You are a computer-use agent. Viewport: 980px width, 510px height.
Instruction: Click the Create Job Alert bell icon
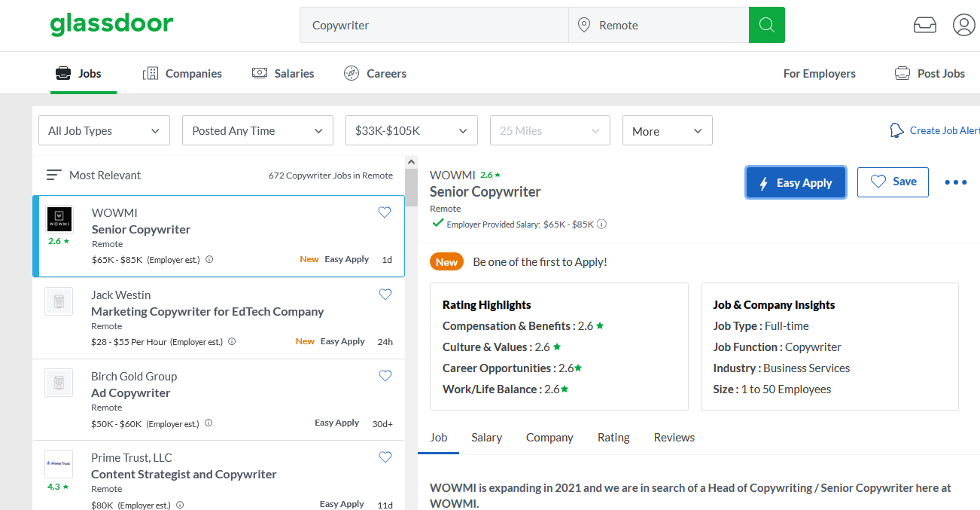tap(896, 130)
